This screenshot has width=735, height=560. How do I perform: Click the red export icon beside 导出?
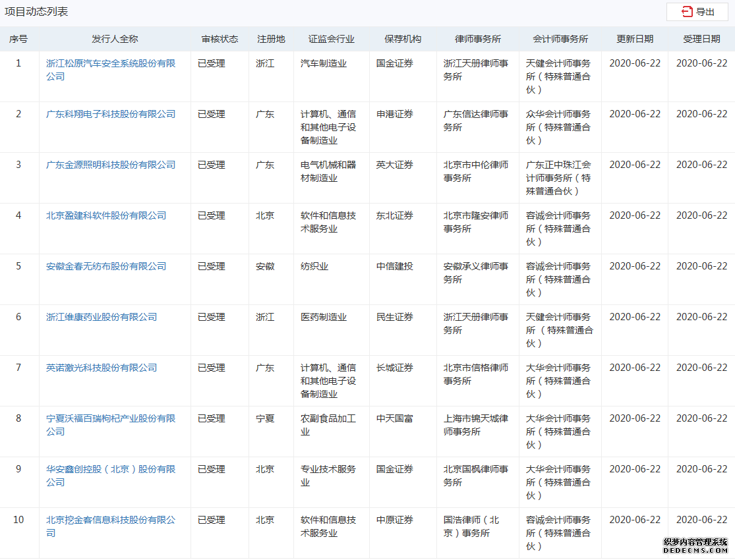[x=687, y=12]
